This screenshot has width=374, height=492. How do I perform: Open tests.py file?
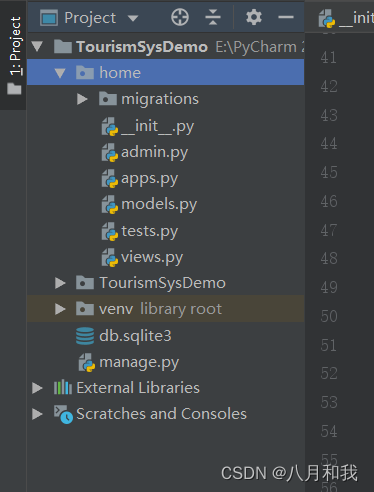click(149, 231)
